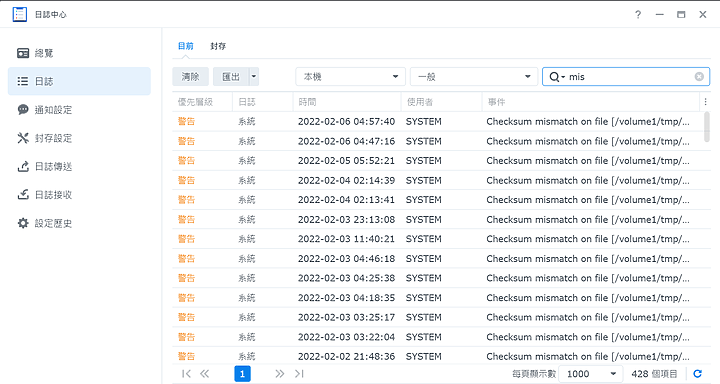This screenshot has width=720, height=384.
Task: Go to previous page of logs
Action: click(x=205, y=374)
